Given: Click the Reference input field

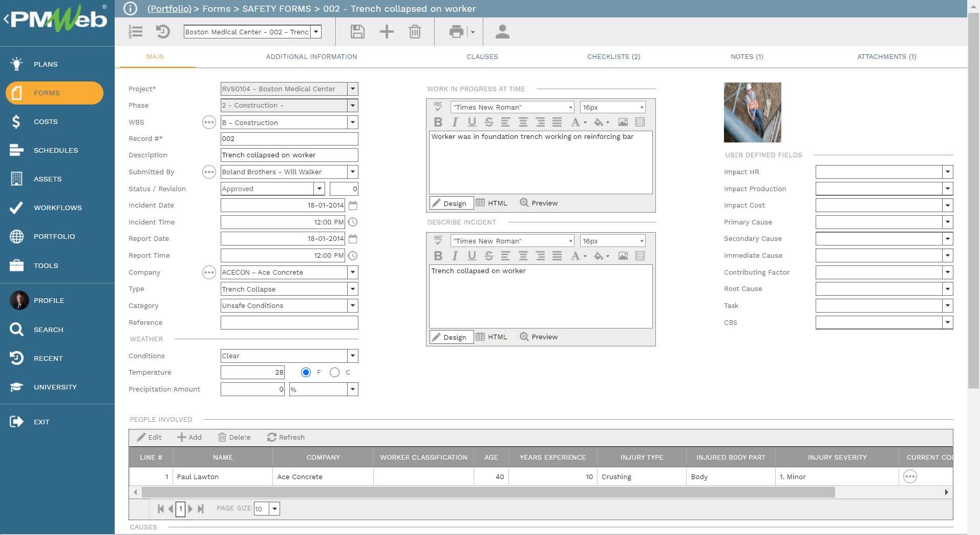Looking at the screenshot, I should pyautogui.click(x=289, y=323).
